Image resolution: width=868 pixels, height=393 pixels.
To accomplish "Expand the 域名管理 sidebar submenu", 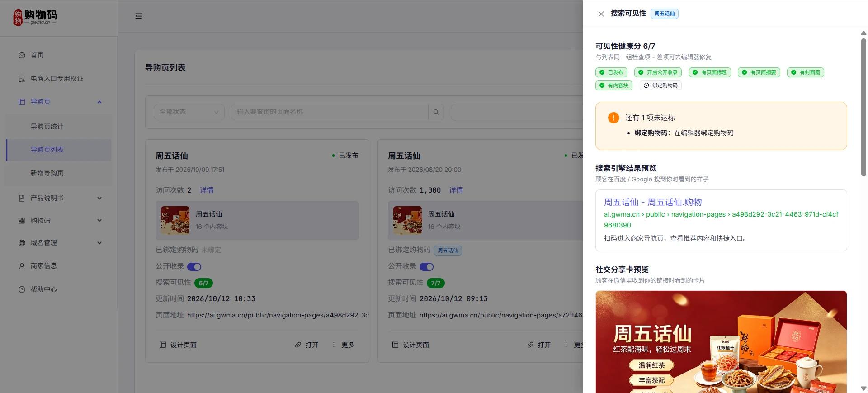I will 99,243.
